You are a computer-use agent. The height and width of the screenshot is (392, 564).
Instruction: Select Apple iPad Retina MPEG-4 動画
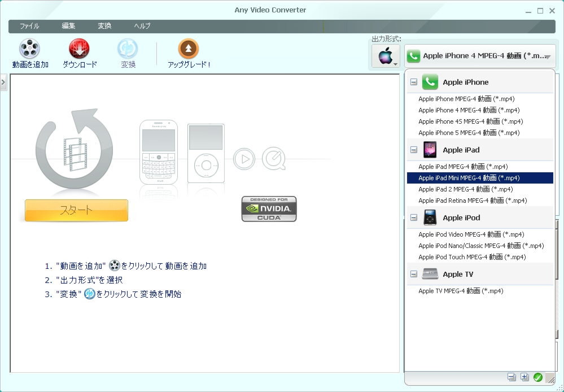point(480,201)
